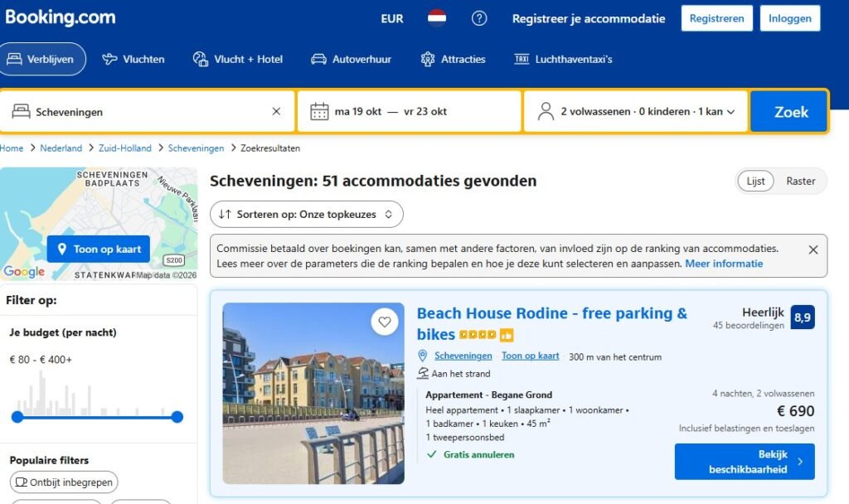Toggle the Ontbijt inbegrepen filter
The image size is (849, 504).
tap(64, 482)
